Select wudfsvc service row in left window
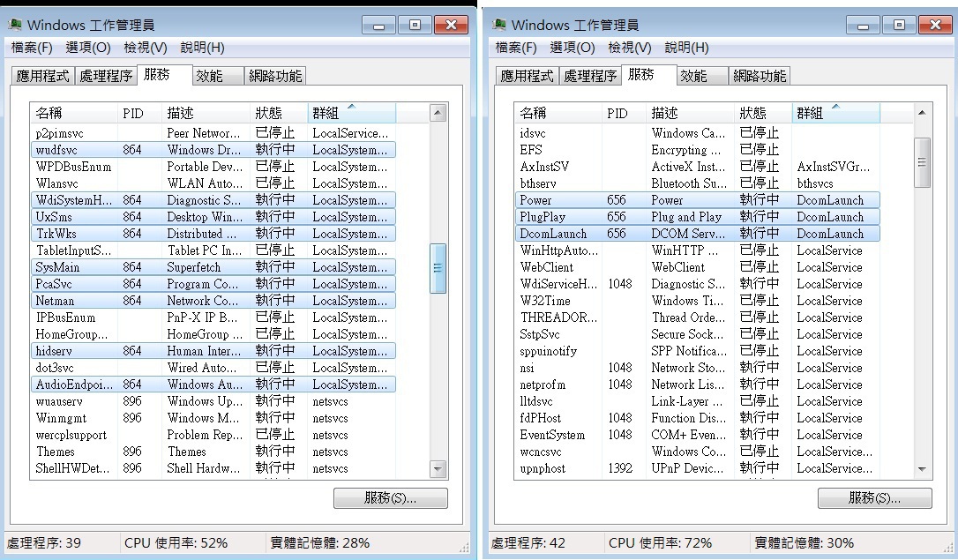This screenshot has height=560, width=958. coord(213,150)
